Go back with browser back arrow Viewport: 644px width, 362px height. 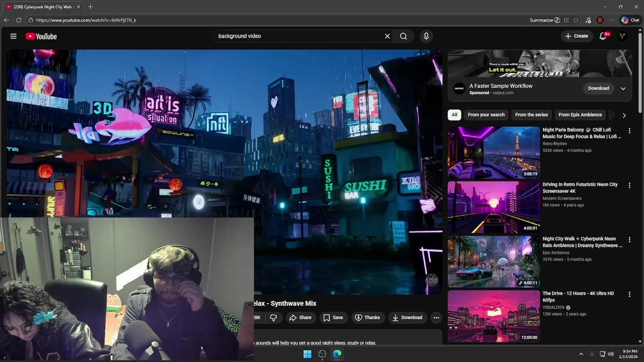point(7,20)
